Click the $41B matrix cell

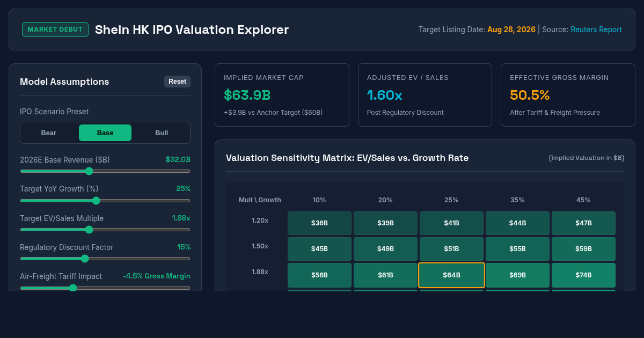pyautogui.click(x=451, y=223)
